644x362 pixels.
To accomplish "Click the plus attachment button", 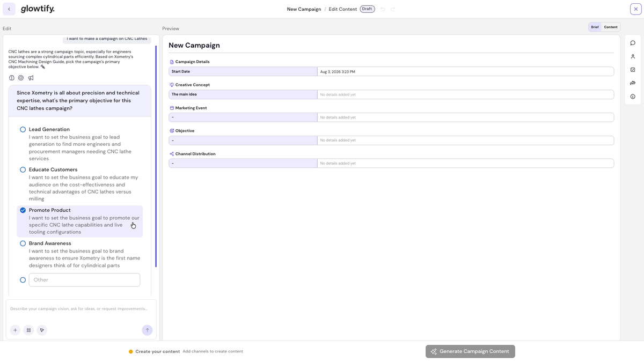I will [15, 330].
